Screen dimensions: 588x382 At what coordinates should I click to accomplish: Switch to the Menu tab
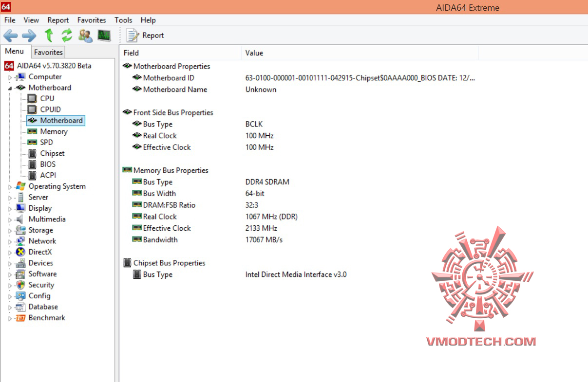[15, 52]
